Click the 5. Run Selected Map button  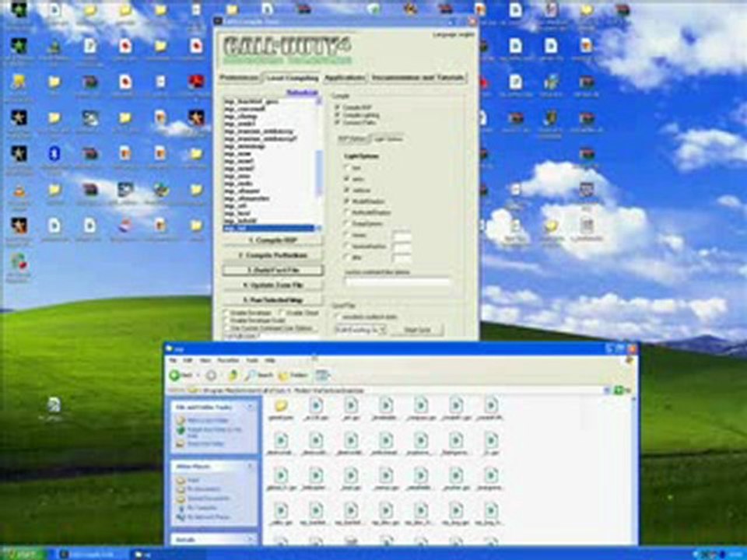tap(272, 300)
